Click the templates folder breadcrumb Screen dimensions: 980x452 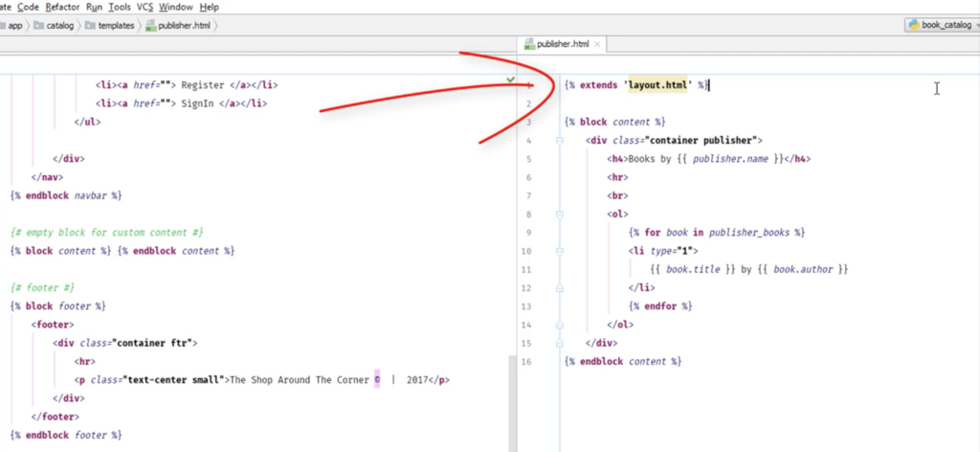pos(109,26)
